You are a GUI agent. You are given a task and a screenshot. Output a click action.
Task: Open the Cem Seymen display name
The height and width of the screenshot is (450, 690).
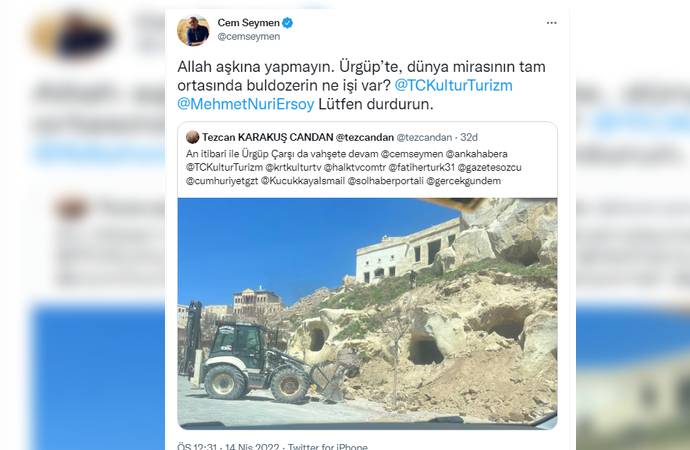click(x=249, y=22)
